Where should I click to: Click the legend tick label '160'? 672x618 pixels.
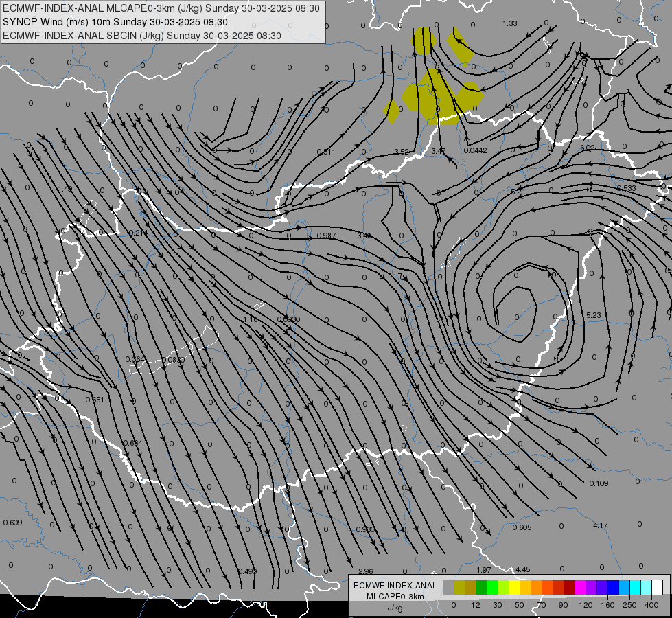click(x=607, y=605)
